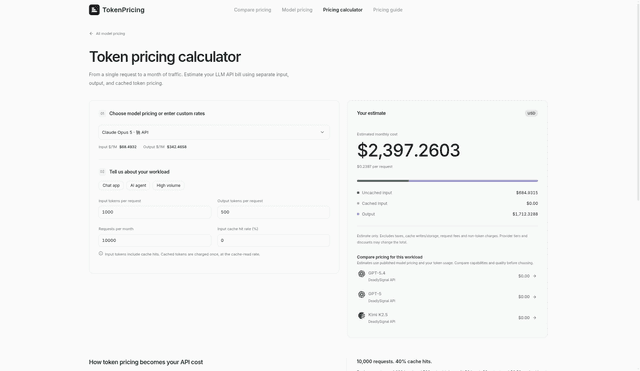Open the Pricing guide nav item

pos(388,10)
